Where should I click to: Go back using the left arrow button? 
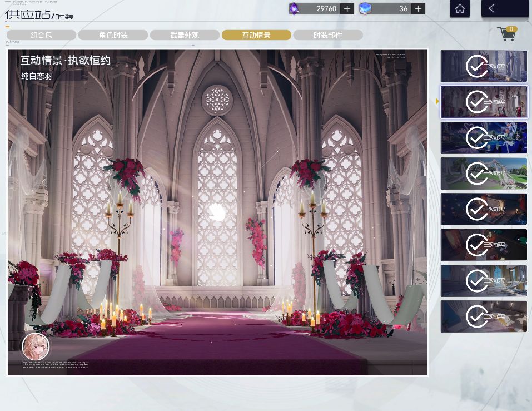tap(505, 8)
